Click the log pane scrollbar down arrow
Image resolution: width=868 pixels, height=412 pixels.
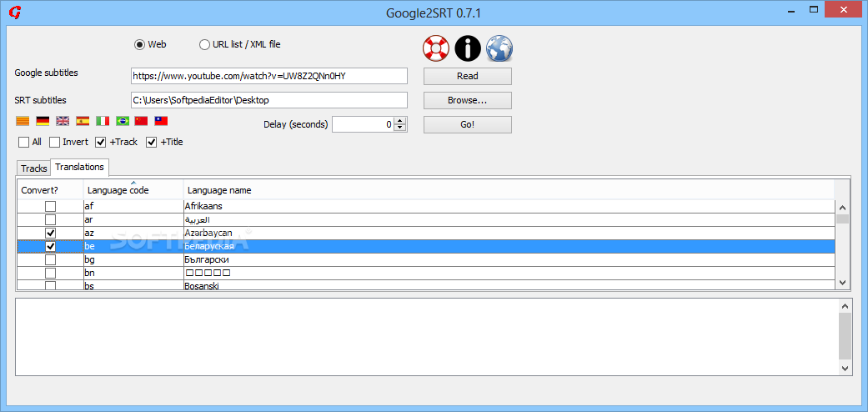pos(845,368)
